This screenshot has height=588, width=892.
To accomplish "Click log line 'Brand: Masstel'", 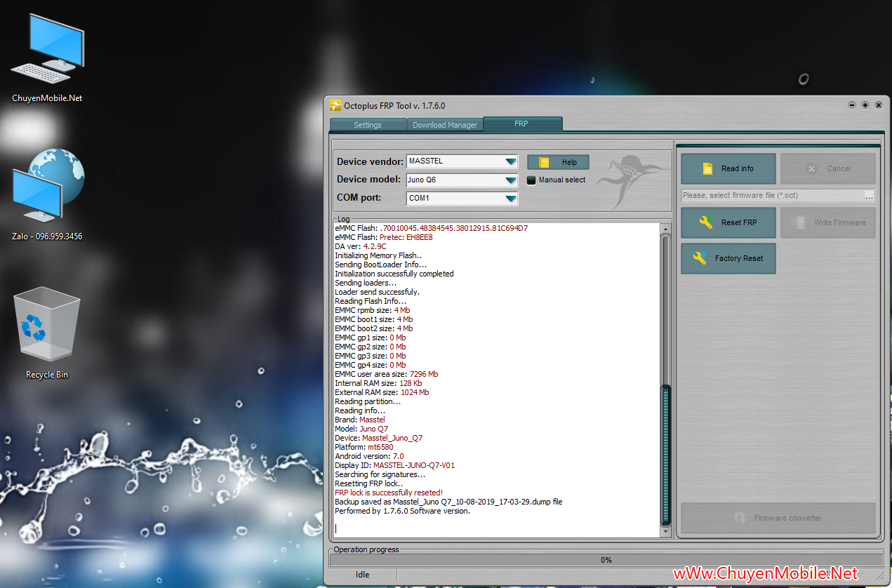I will tap(360, 420).
